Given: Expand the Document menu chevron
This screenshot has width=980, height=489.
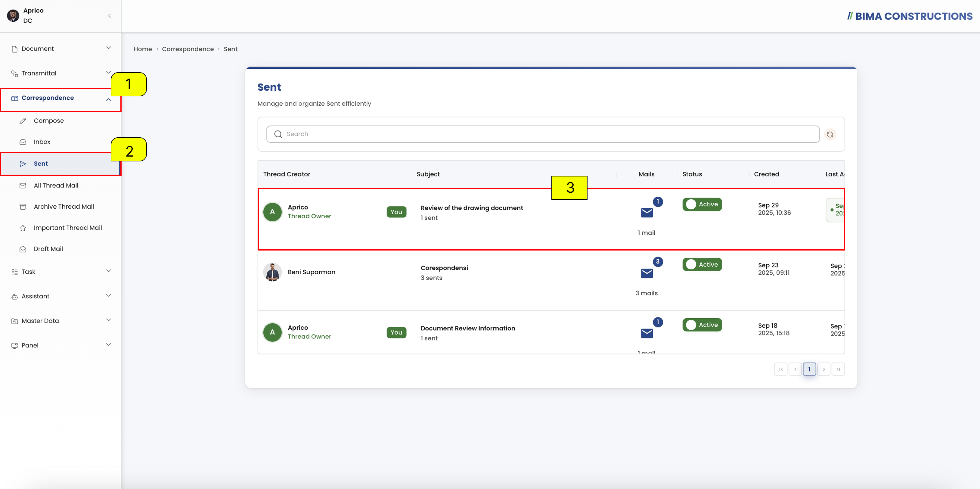Looking at the screenshot, I should (x=108, y=48).
